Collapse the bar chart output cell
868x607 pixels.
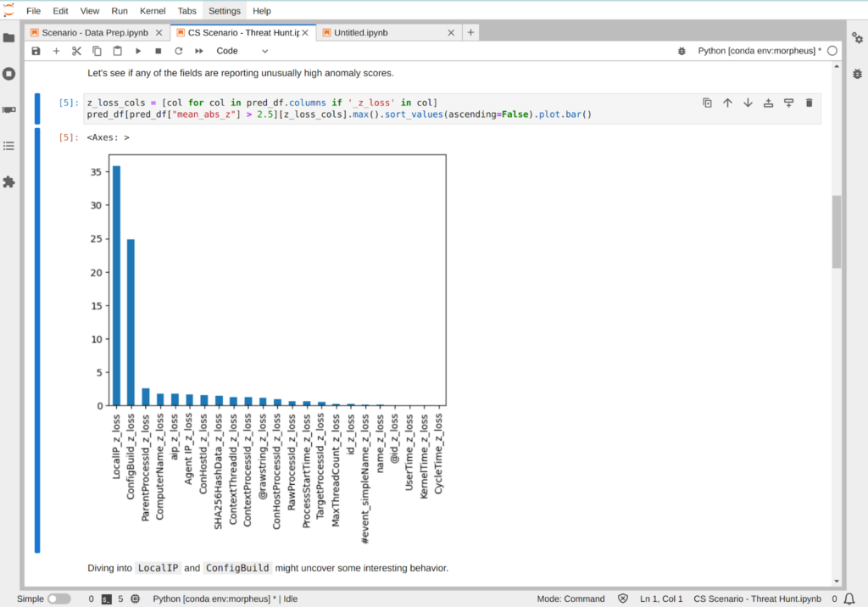pyautogui.click(x=37, y=340)
